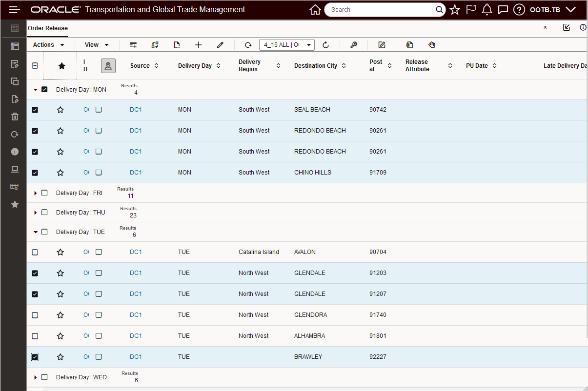Click the trash icon in left sidebar
Viewport: 588px width, 391px height.
click(x=15, y=117)
